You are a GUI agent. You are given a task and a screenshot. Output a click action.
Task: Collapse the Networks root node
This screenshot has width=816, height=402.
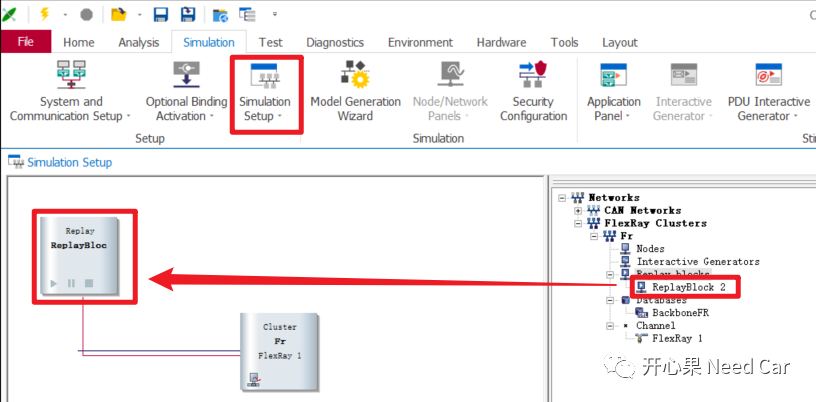pyautogui.click(x=563, y=198)
